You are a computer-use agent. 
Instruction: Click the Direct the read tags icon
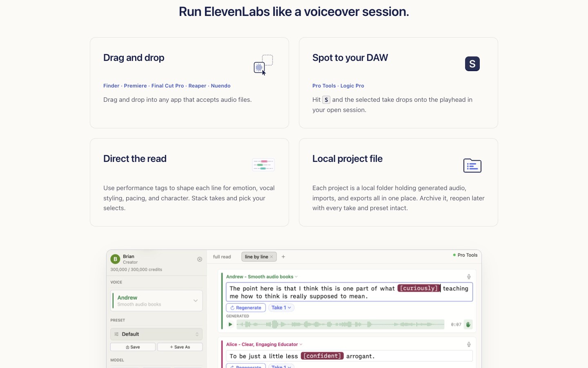[x=263, y=165]
